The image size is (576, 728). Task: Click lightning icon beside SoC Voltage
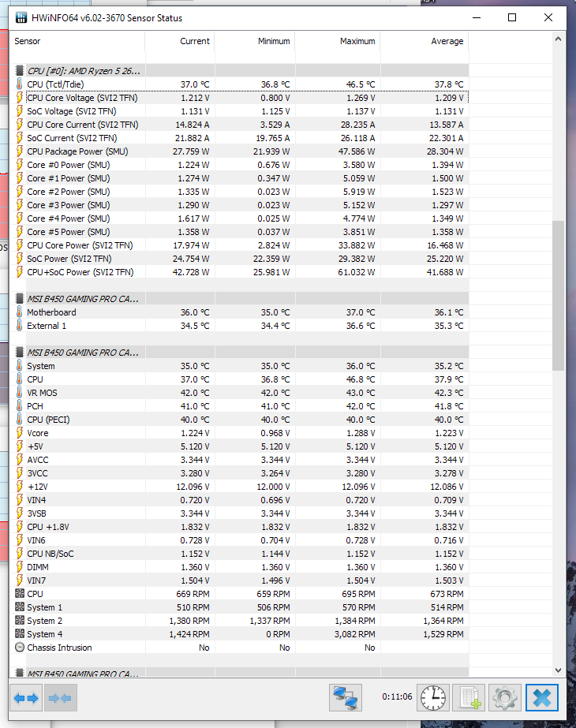(x=20, y=111)
